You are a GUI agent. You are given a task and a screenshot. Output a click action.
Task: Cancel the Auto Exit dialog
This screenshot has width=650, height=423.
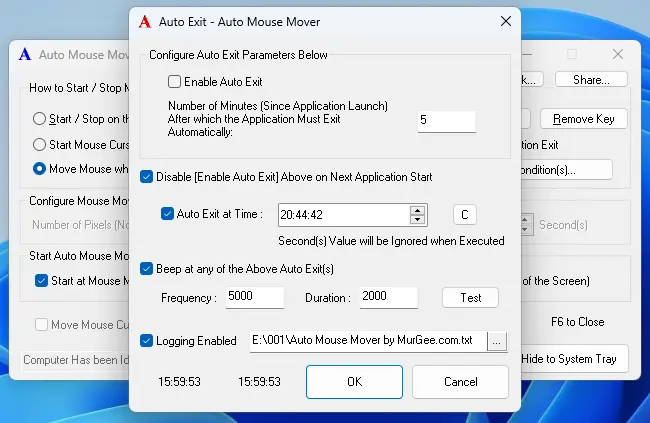pyautogui.click(x=461, y=382)
